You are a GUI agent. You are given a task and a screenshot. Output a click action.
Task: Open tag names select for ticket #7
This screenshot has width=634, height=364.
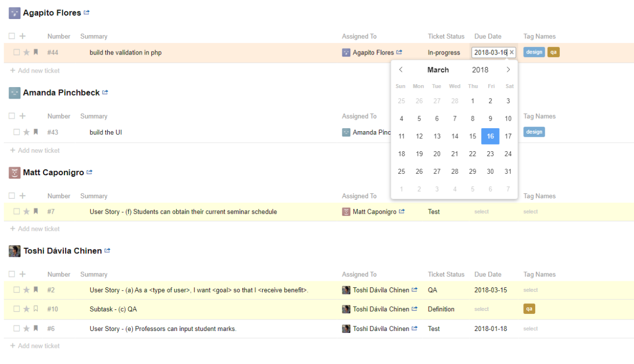click(530, 212)
